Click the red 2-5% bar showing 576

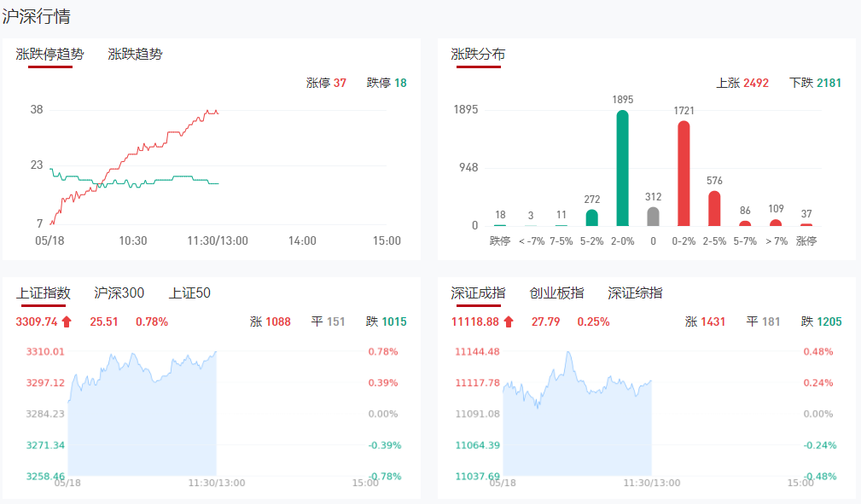click(x=714, y=209)
